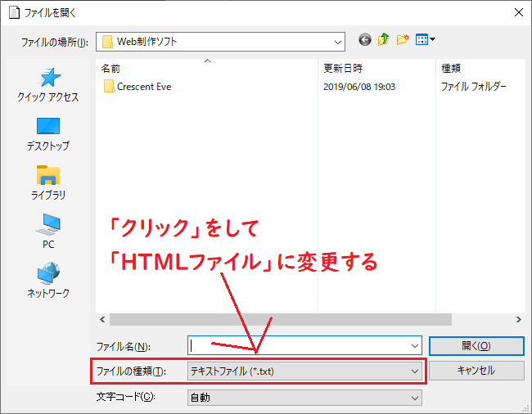The height and width of the screenshot is (414, 532).
Task: Select Desktop in the places bar
Action: pyautogui.click(x=48, y=134)
